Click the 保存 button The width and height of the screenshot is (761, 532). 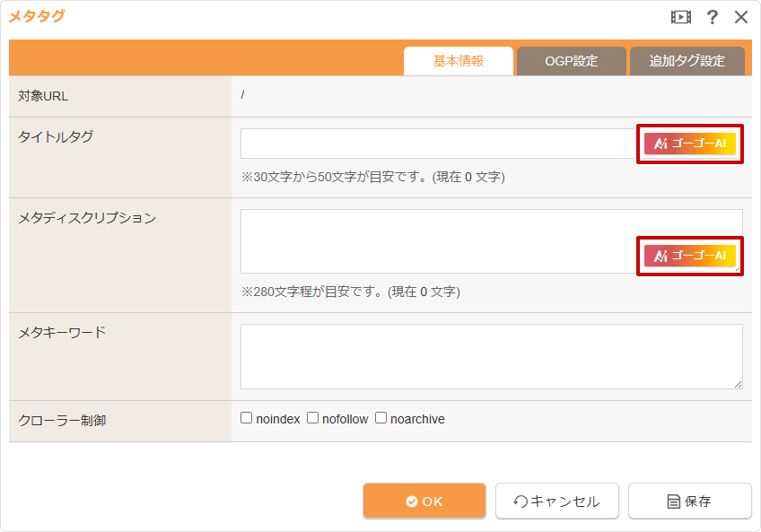tap(689, 501)
